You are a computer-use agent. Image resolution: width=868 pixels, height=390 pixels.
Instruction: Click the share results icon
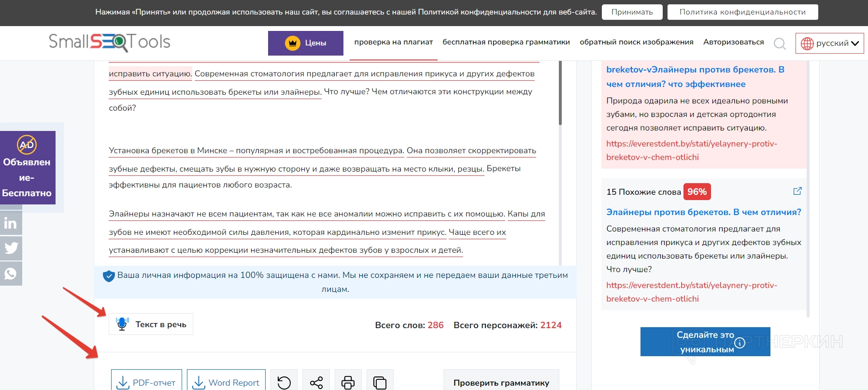click(316, 382)
